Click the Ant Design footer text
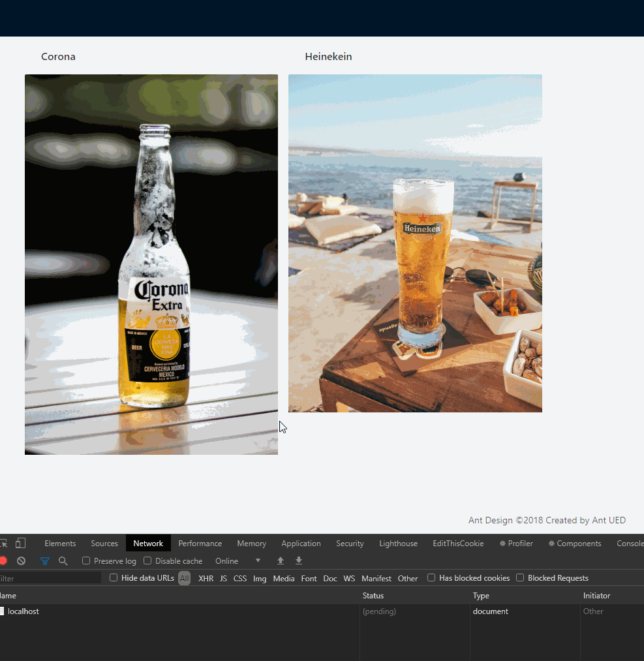The width and height of the screenshot is (644, 661). (547, 520)
